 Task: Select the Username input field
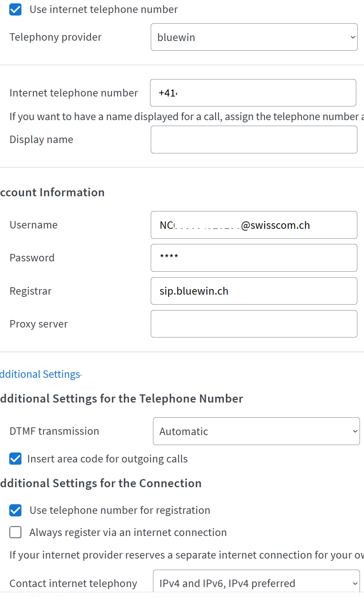254,225
